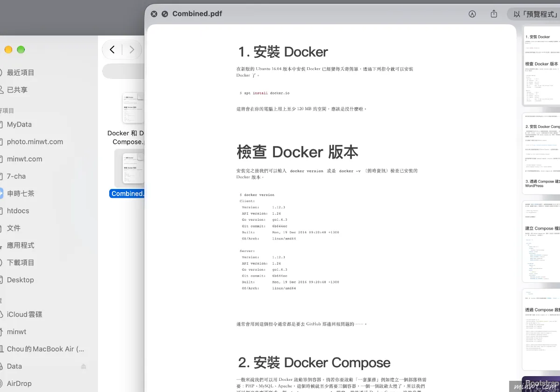Select third page thumbnail 建立 Compose 檔案
The image size is (560, 392).
541,242
